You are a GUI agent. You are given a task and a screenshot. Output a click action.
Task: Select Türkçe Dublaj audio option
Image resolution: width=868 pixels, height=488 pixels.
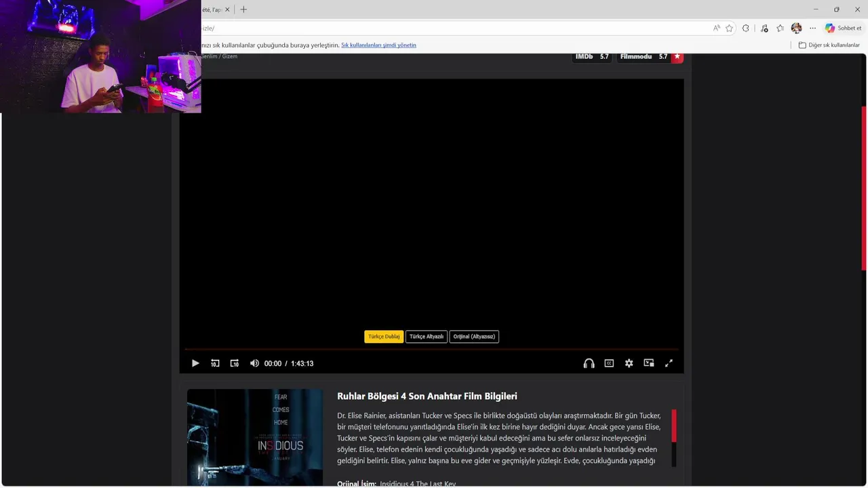384,336
